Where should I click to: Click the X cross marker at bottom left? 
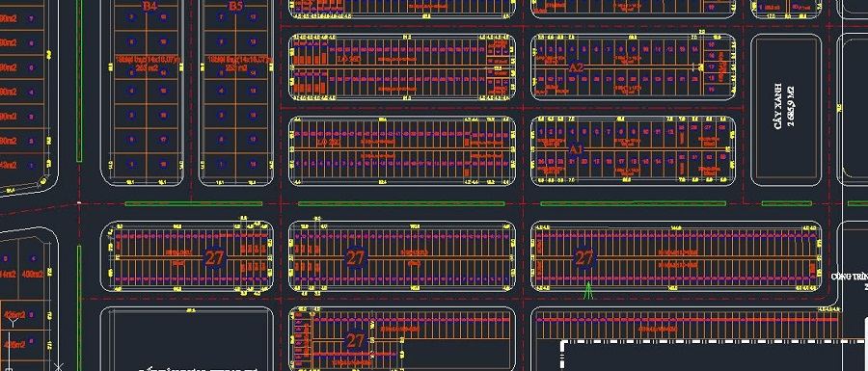coord(59,366)
